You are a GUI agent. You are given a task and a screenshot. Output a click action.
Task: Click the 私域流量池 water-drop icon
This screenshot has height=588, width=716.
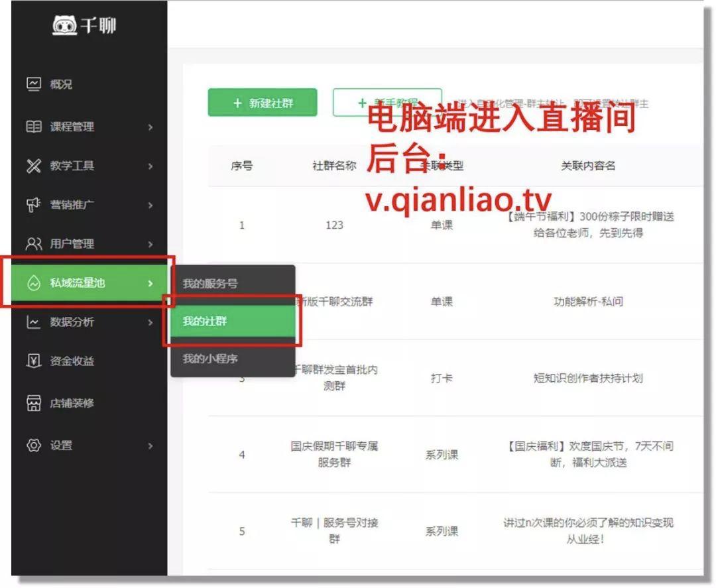pos(33,282)
